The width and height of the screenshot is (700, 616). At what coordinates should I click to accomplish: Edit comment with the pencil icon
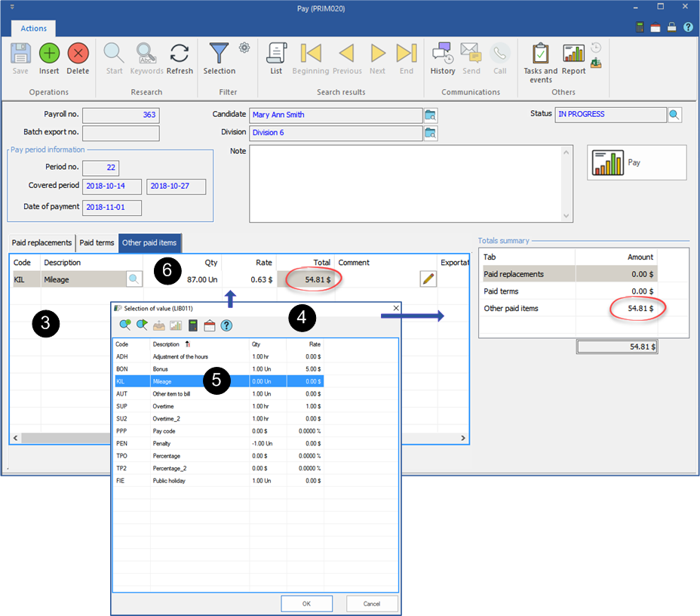[x=428, y=279]
